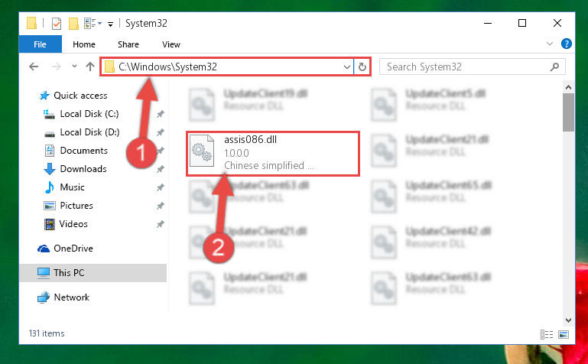Open the assis086.dll file

pyautogui.click(x=273, y=153)
